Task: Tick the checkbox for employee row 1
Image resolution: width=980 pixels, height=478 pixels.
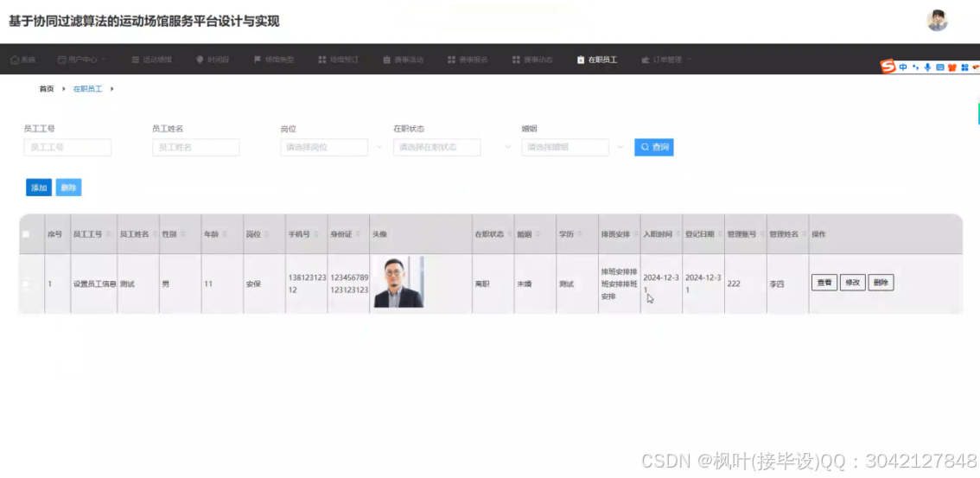Action: click(x=26, y=284)
